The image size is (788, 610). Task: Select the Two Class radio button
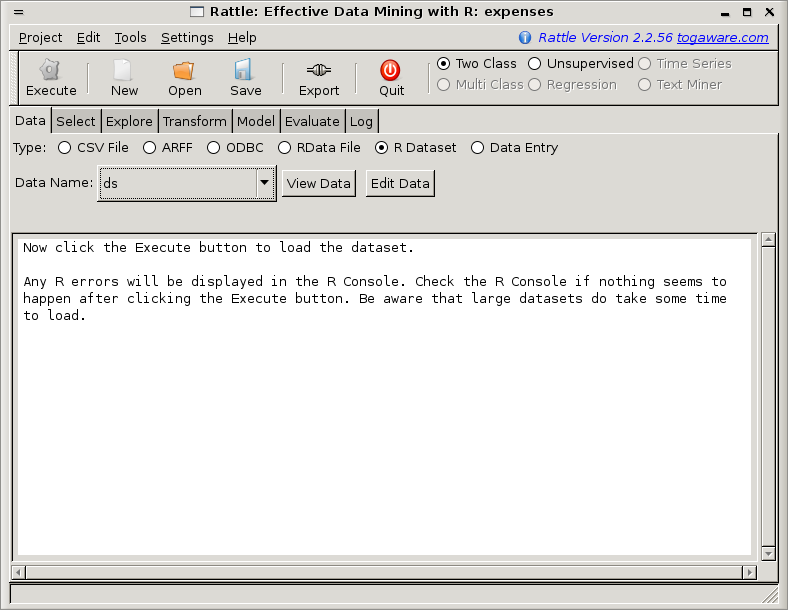pyautogui.click(x=443, y=63)
